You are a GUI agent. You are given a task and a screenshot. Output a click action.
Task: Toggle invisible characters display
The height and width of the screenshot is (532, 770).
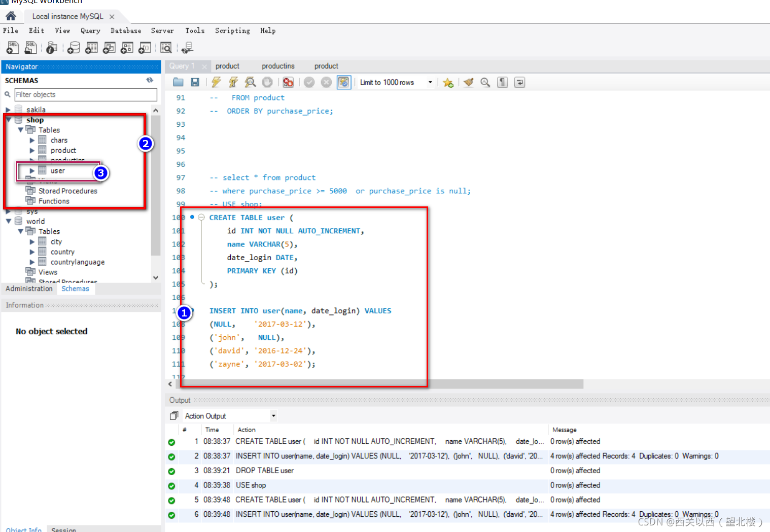click(503, 82)
